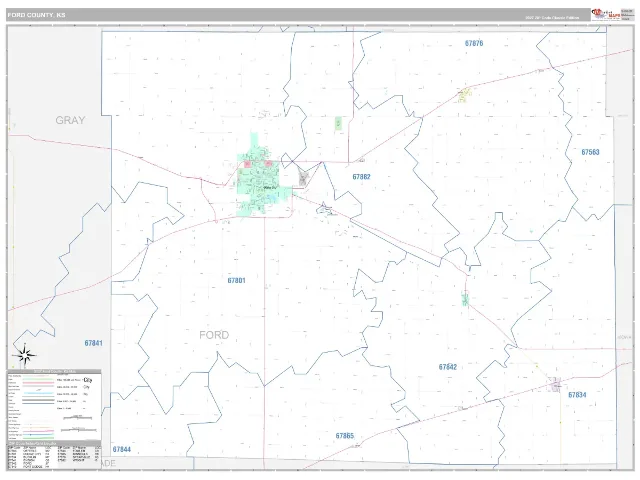640x480 pixels.
Task: Click ZIP code label 67844
Action: 122,449
